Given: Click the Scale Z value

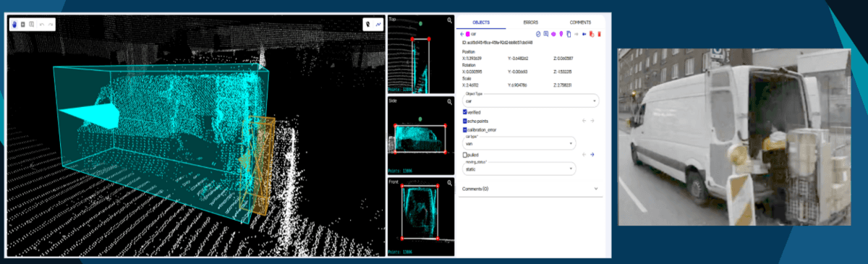Looking at the screenshot, I should 563,85.
